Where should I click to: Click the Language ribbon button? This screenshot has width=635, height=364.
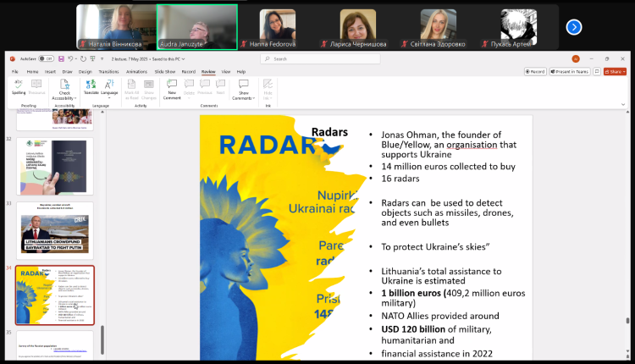pos(109,87)
